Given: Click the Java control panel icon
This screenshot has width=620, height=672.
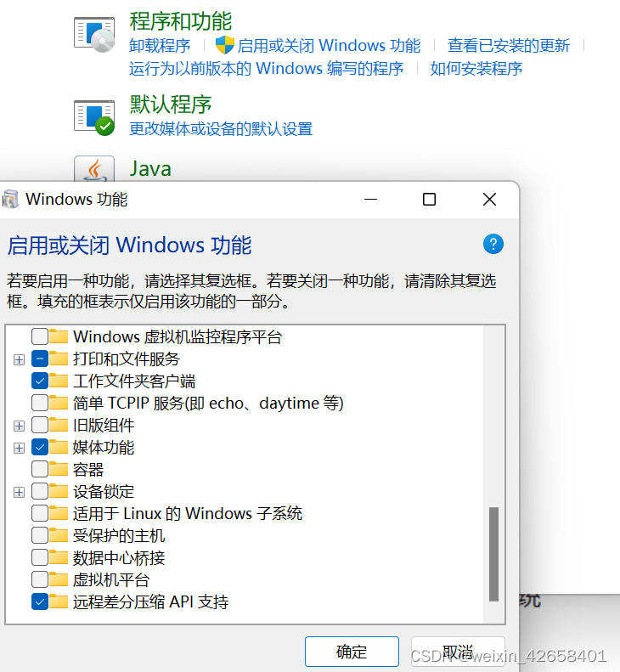Looking at the screenshot, I should (94, 169).
